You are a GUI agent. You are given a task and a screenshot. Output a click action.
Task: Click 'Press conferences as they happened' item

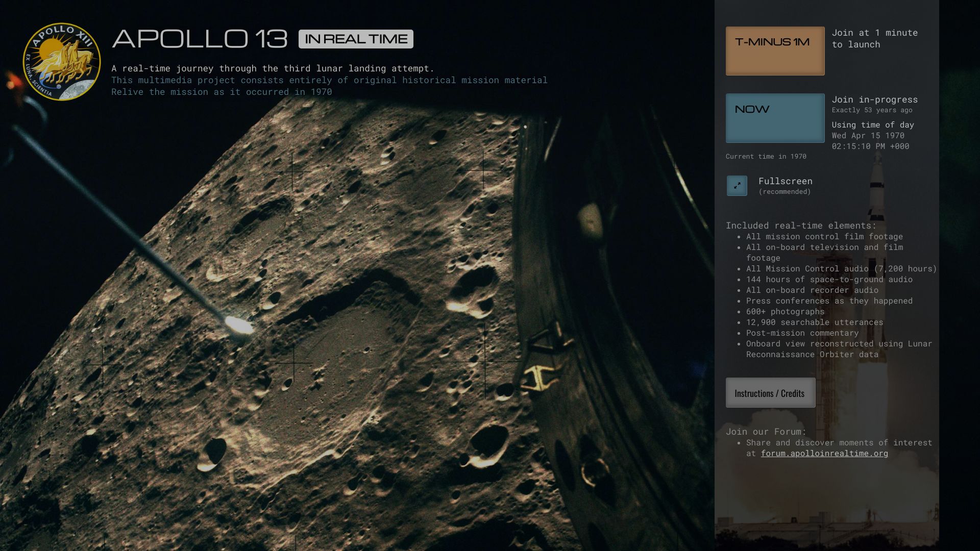829,301
